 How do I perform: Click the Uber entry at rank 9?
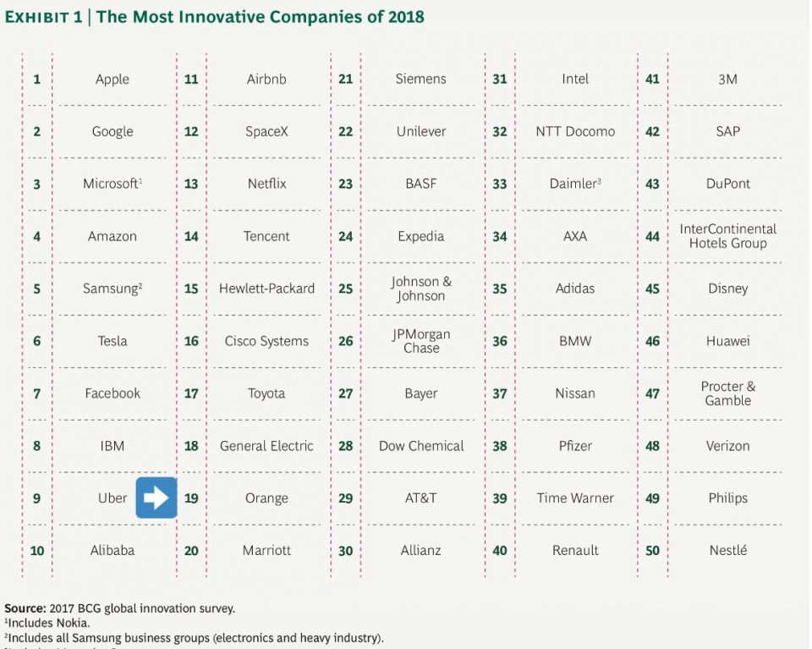click(112, 498)
